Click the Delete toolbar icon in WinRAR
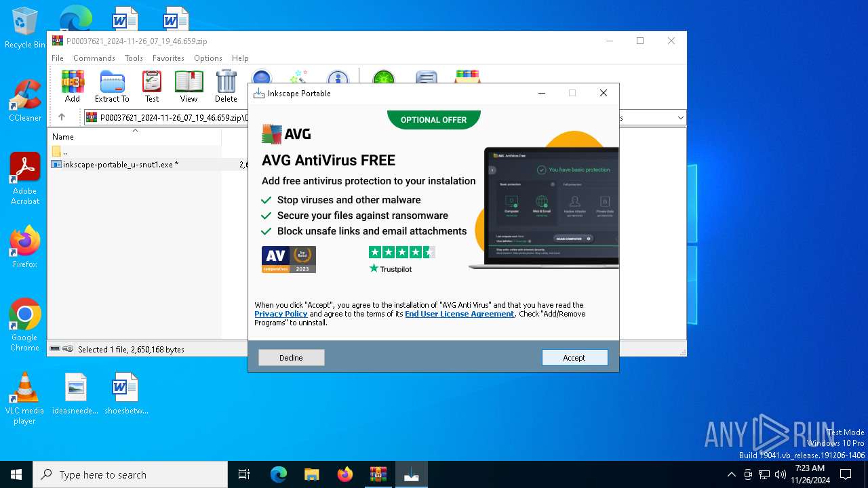The height and width of the screenshot is (488, 868). 226,86
